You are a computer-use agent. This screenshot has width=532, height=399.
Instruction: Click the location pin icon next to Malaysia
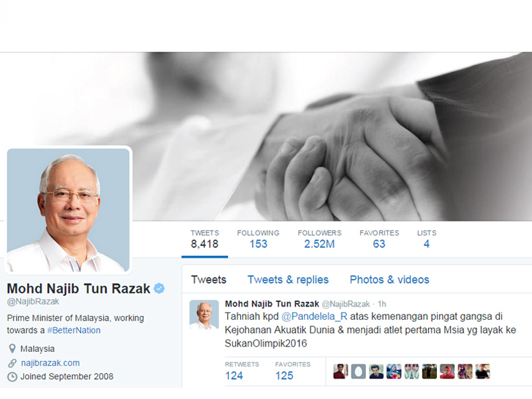pyautogui.click(x=12, y=348)
